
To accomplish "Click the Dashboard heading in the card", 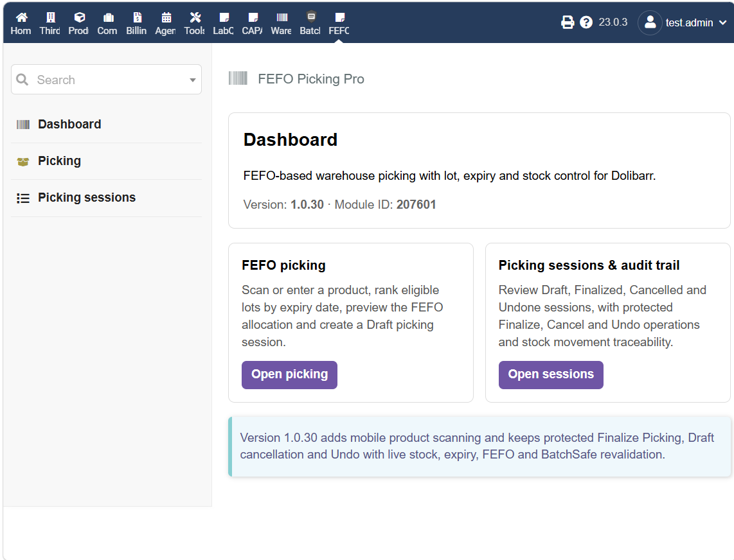I will (291, 140).
